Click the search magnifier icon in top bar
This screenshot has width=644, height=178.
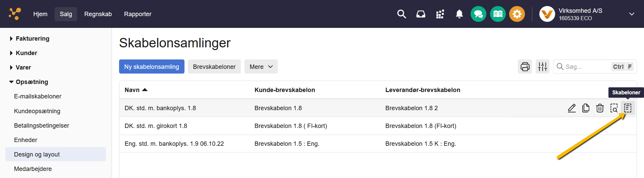401,14
